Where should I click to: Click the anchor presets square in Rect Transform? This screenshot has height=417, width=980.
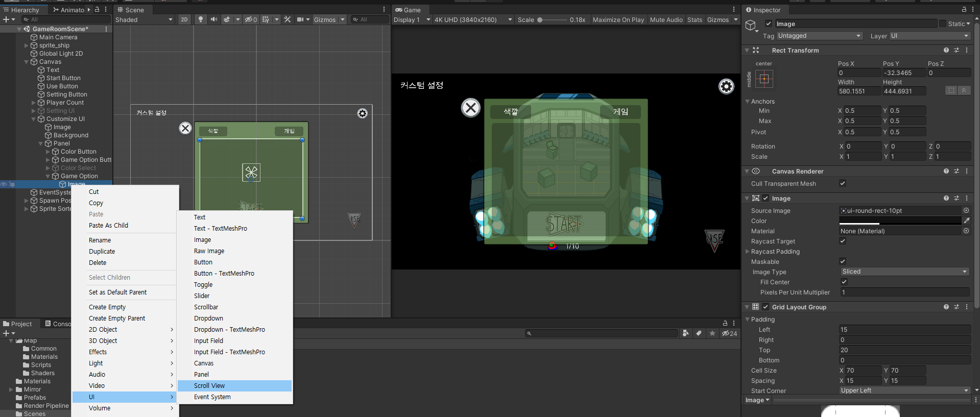tap(764, 79)
